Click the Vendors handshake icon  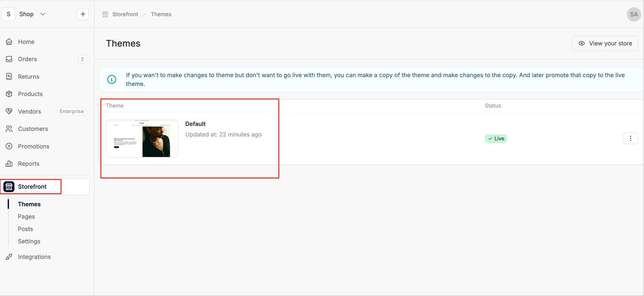[9, 111]
